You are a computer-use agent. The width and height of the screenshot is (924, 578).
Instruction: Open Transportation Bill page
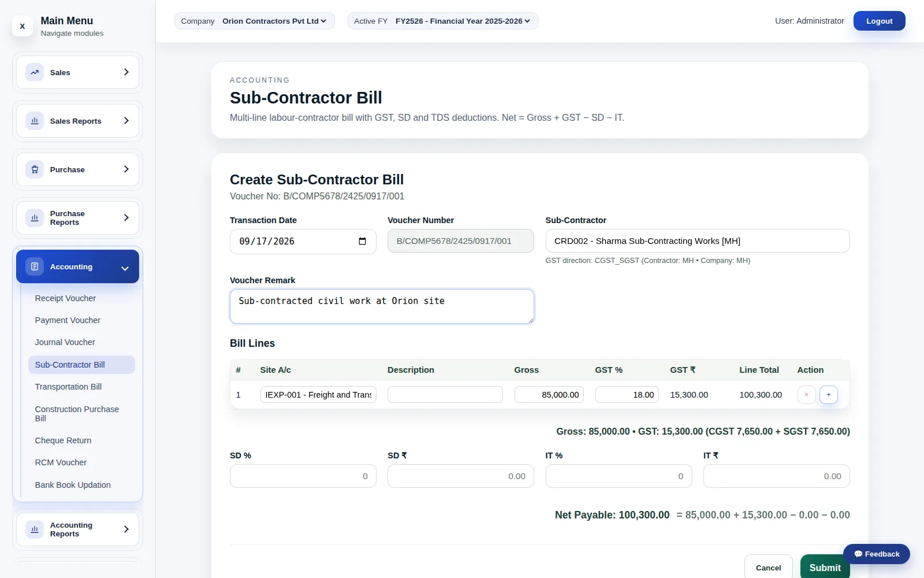(81, 387)
